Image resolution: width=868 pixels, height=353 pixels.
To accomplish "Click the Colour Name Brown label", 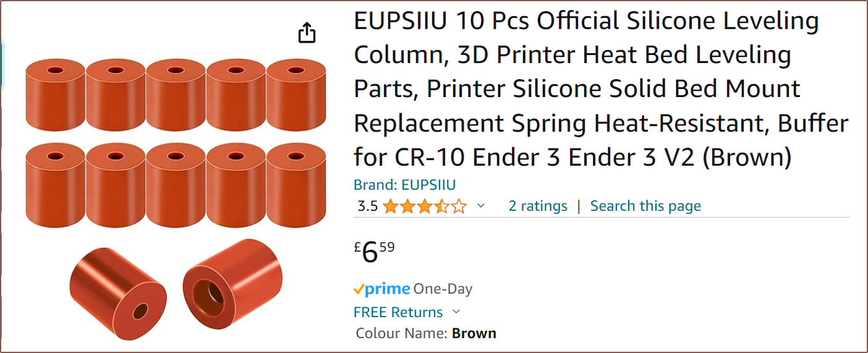I will 426,334.
